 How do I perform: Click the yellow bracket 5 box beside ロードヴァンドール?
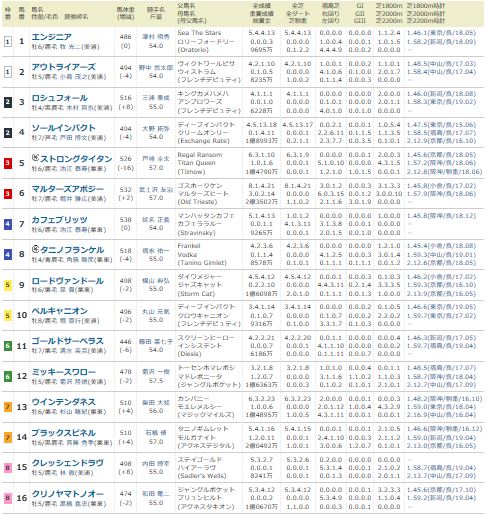tap(7, 285)
